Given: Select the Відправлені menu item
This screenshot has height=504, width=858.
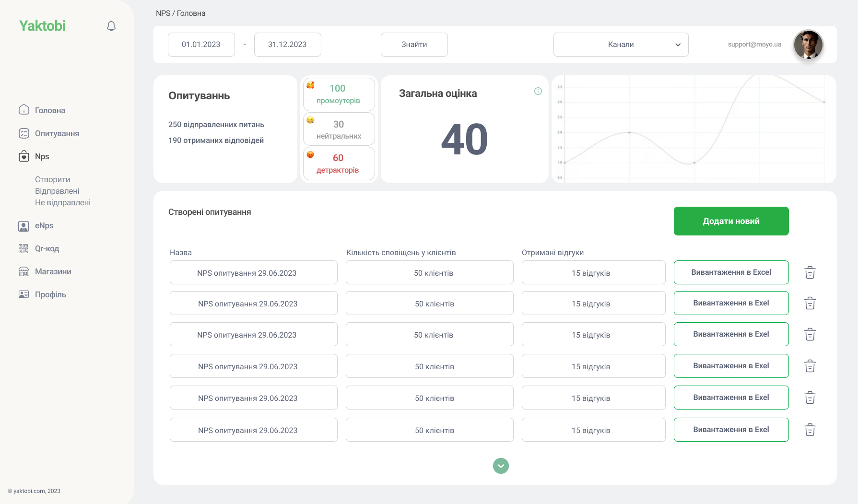Looking at the screenshot, I should click(57, 191).
